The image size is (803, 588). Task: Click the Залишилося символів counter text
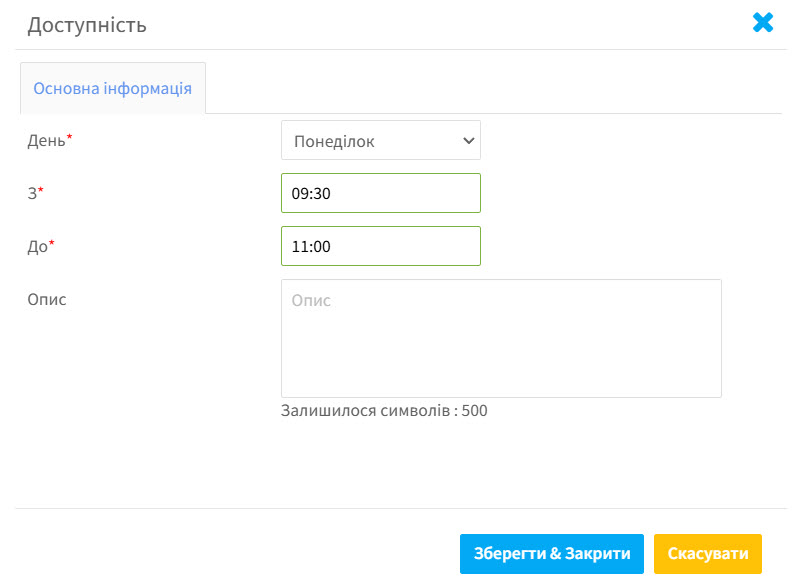384,411
